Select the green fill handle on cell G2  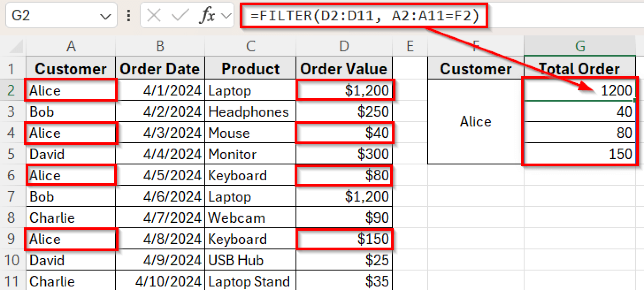(635, 101)
